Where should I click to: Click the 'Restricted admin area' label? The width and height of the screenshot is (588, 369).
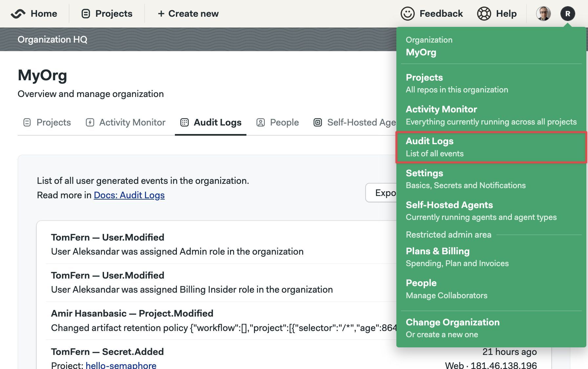pyautogui.click(x=449, y=235)
